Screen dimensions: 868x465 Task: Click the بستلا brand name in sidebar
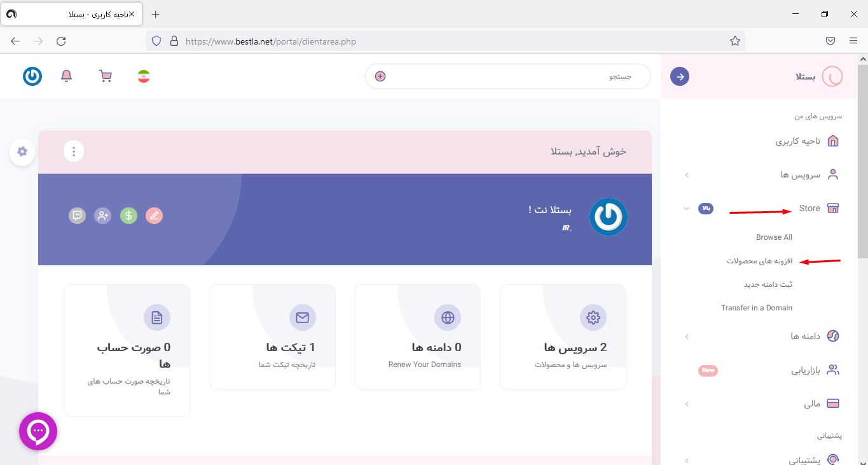click(806, 77)
